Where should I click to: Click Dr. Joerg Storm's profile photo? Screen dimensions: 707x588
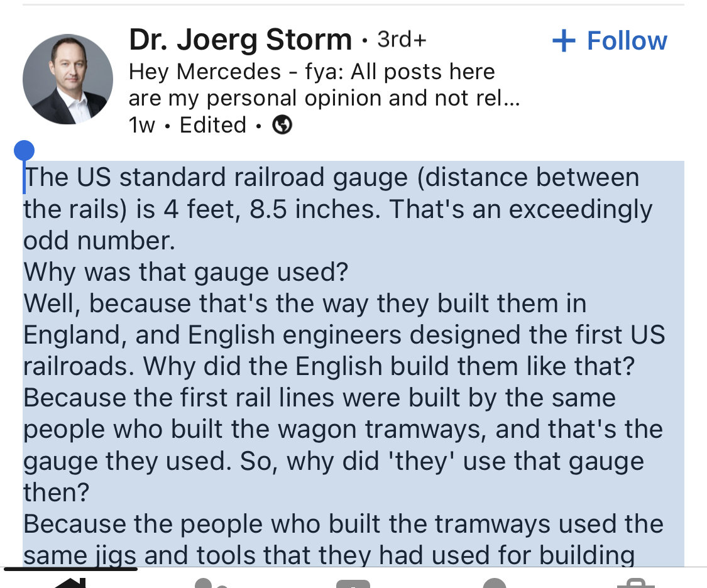tap(68, 79)
